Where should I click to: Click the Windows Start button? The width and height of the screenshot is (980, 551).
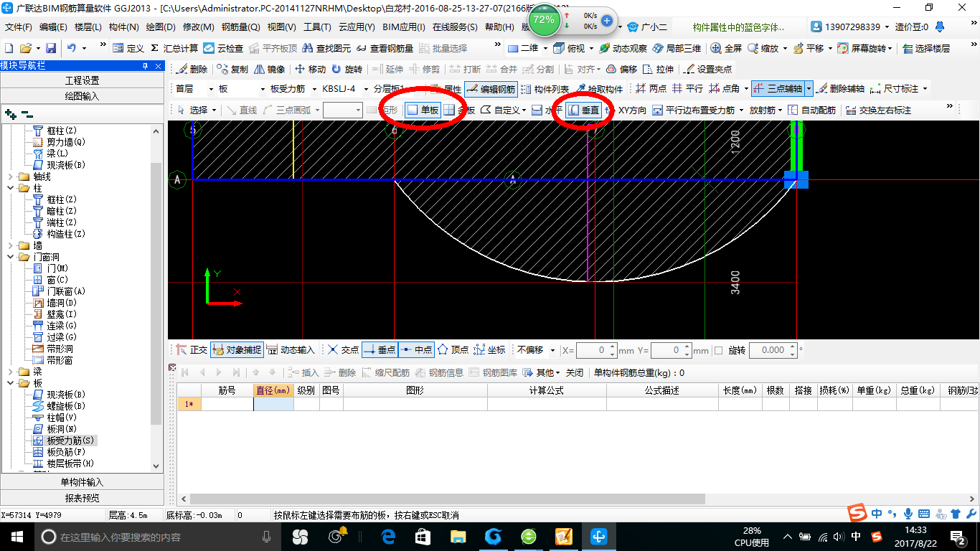tap(17, 537)
